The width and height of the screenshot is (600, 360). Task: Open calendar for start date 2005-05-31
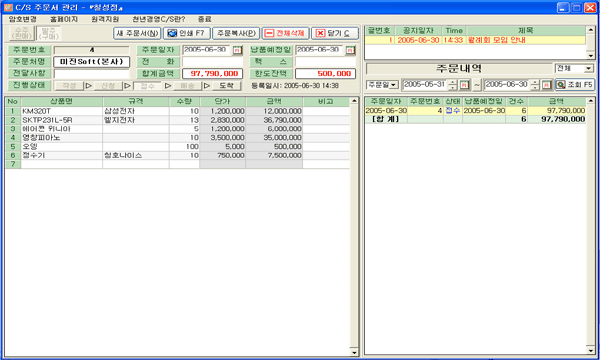coord(464,85)
